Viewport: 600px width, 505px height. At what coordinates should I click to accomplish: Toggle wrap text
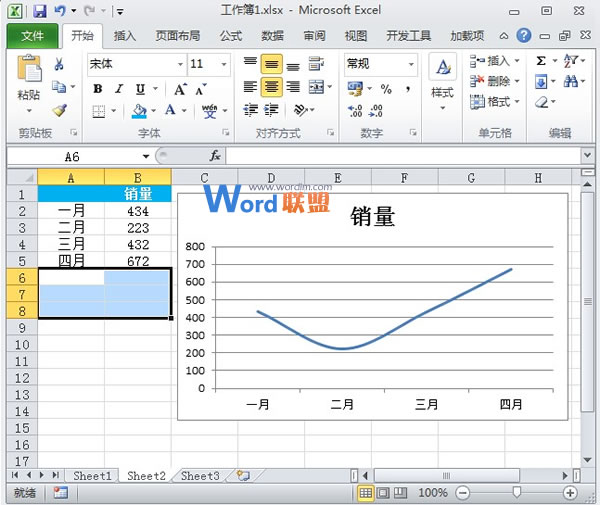click(316, 64)
